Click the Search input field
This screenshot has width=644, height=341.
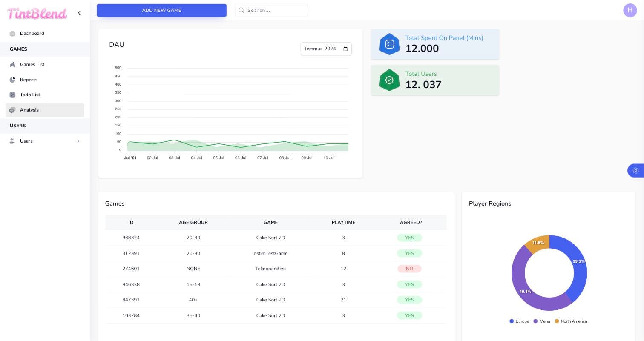tap(271, 10)
